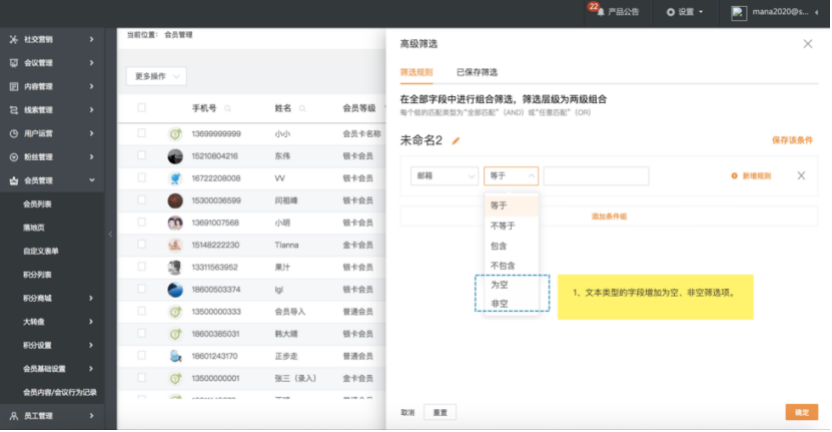The image size is (832, 432).
Task: Click the 设置 gear icon
Action: click(671, 12)
